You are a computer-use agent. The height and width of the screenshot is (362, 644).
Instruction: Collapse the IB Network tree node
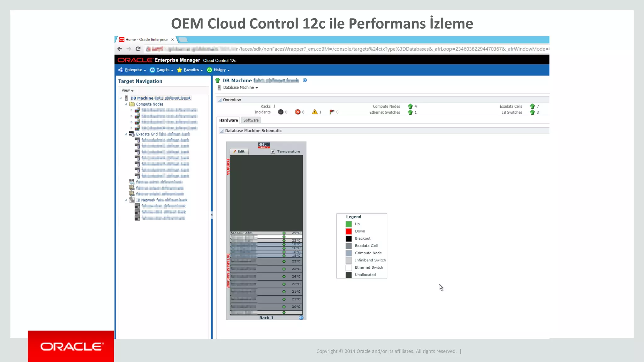(126, 200)
